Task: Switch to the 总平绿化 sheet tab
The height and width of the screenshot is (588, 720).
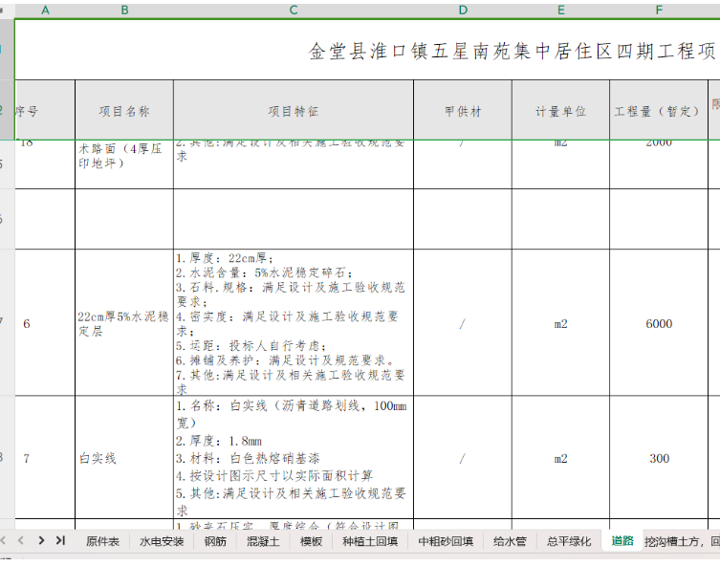Action: (x=569, y=541)
